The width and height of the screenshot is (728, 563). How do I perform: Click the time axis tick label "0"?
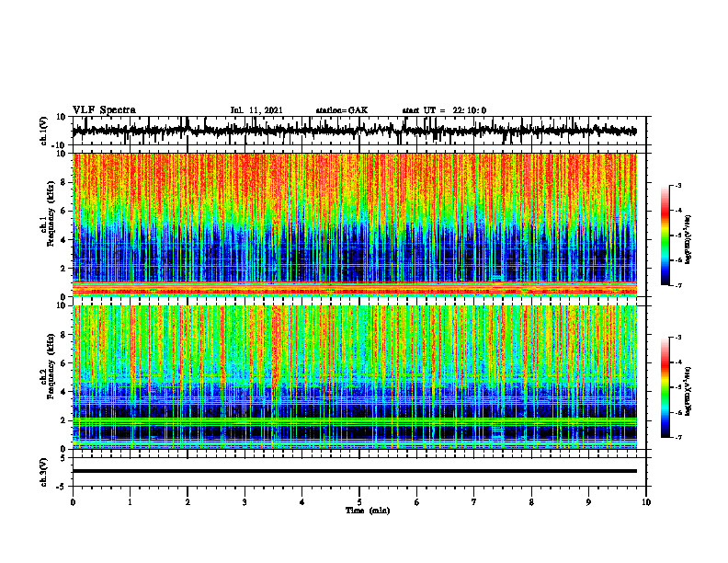[x=73, y=502]
